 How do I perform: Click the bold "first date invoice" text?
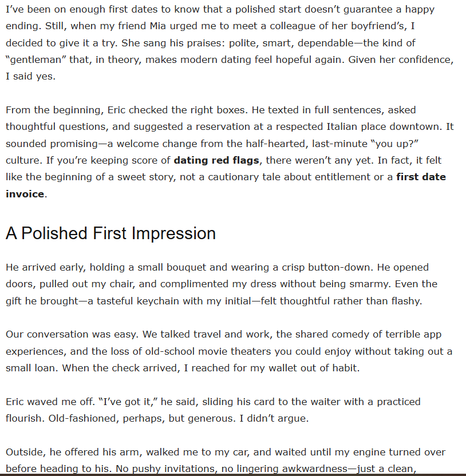pyautogui.click(x=420, y=177)
